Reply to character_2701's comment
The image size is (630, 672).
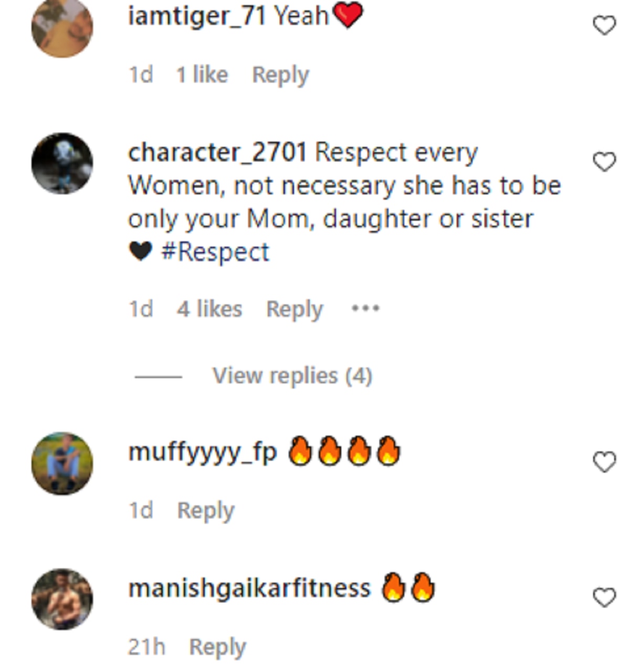tap(294, 309)
